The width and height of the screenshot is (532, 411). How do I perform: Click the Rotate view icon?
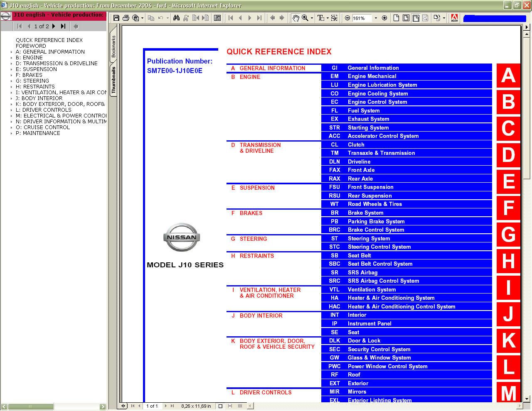(436, 18)
